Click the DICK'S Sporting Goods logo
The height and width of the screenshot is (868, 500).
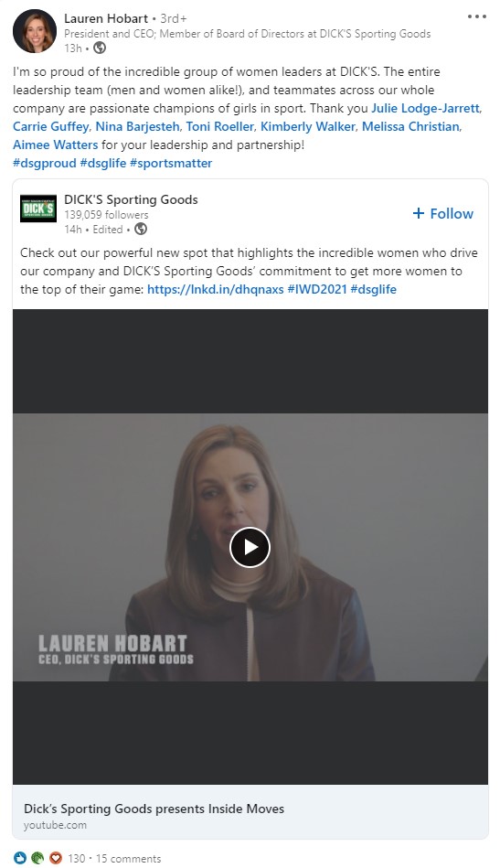point(38,209)
